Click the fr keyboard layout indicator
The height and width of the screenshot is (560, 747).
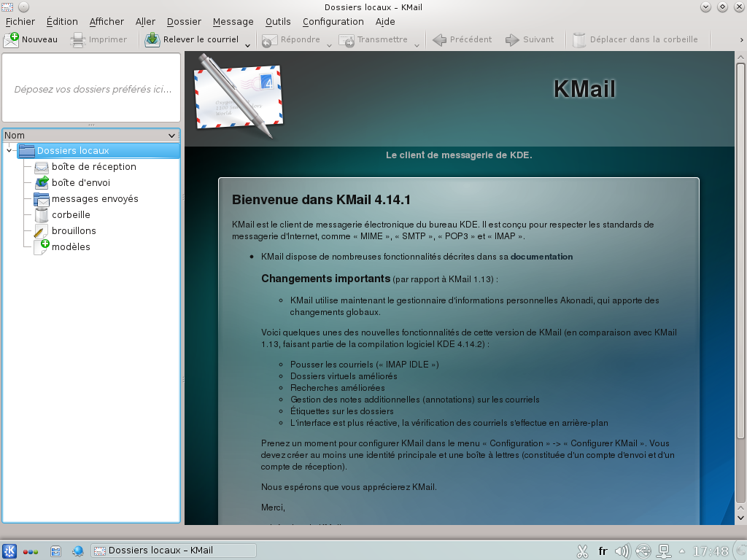point(603,551)
